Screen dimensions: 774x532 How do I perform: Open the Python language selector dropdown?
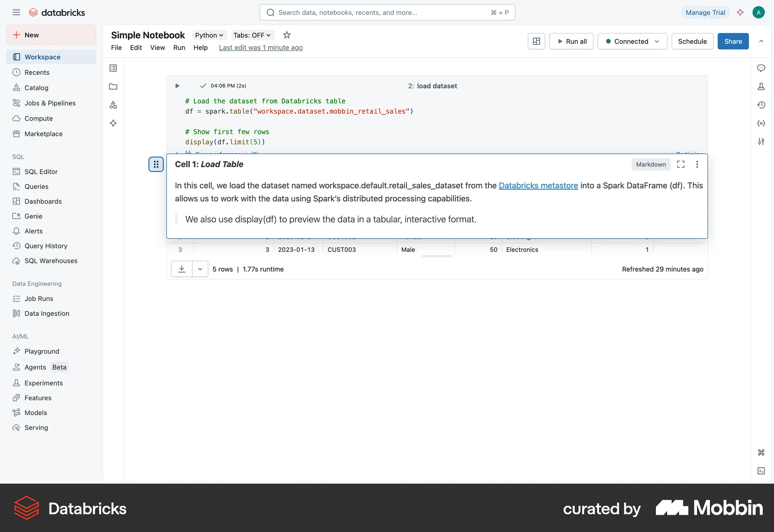(209, 35)
